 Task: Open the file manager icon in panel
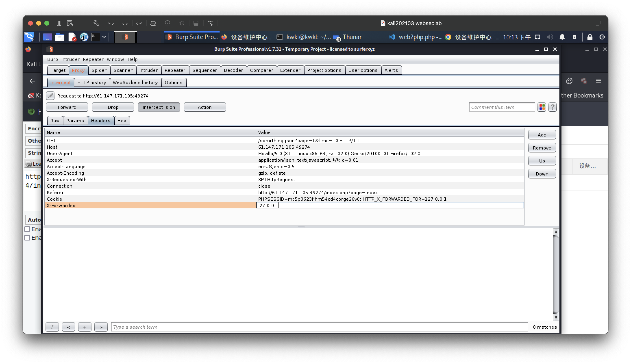pos(60,37)
